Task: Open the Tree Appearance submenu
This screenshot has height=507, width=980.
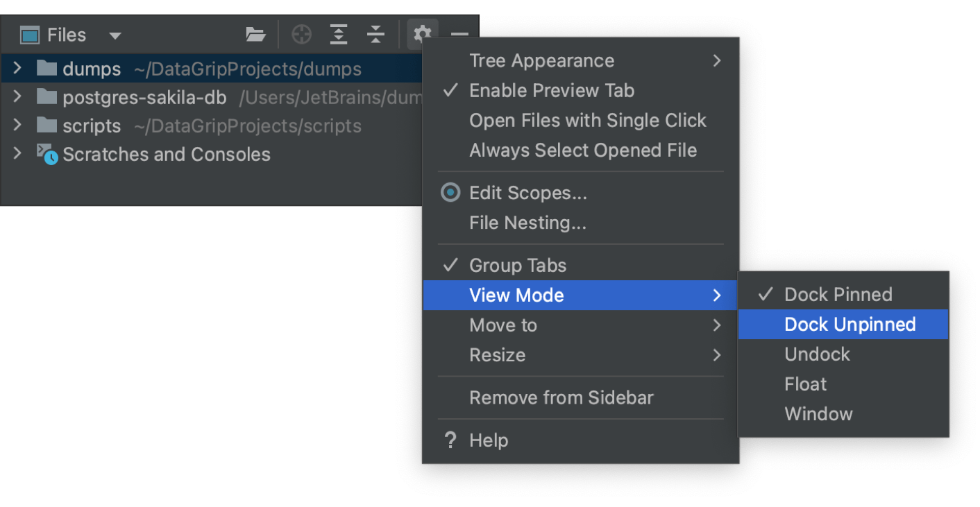Action: coord(542,60)
